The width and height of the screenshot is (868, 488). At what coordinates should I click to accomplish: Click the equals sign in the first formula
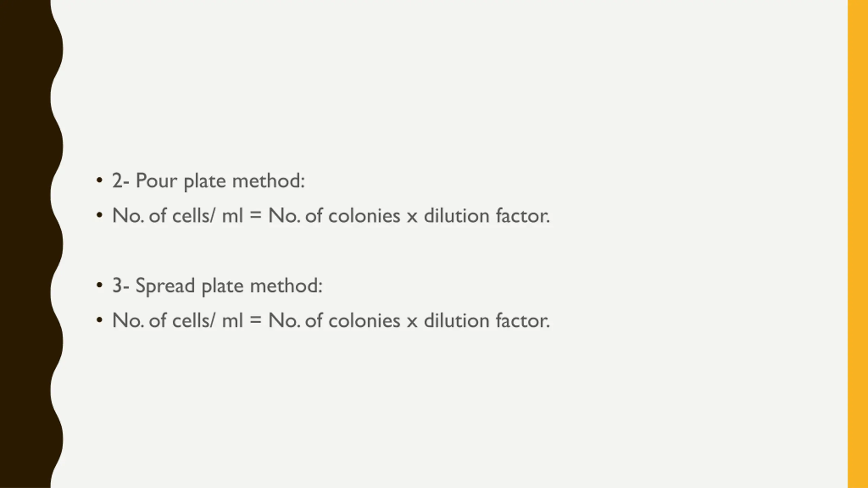(x=255, y=216)
